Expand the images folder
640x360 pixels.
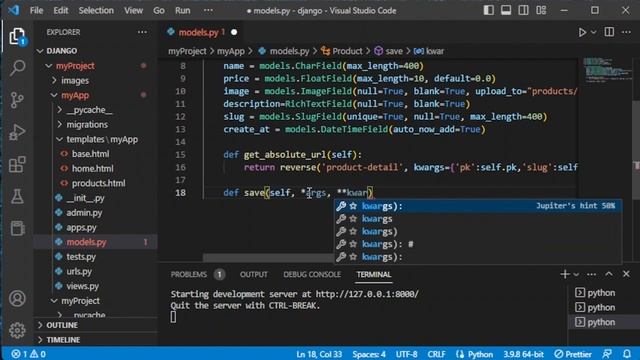(75, 80)
